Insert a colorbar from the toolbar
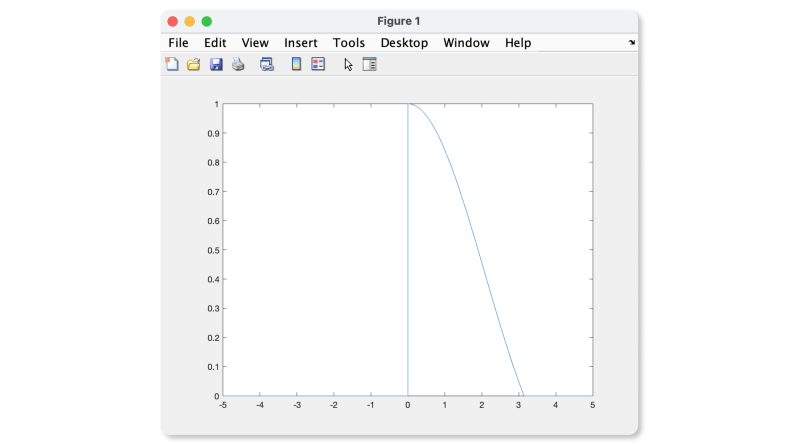798x444 pixels. point(296,64)
